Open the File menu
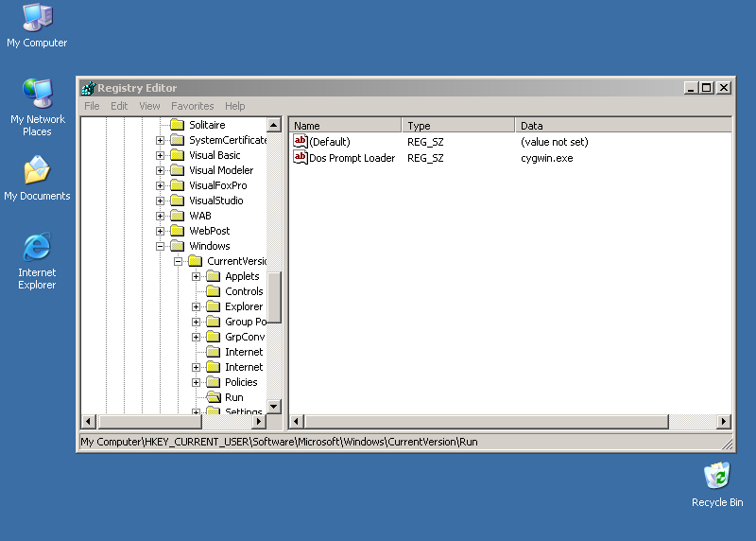This screenshot has width=756, height=541. (x=92, y=106)
